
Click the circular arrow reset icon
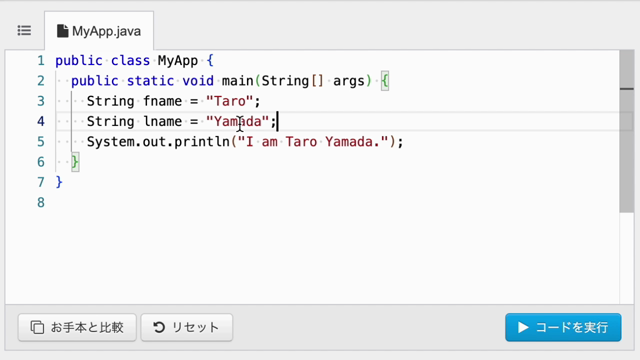(x=159, y=327)
